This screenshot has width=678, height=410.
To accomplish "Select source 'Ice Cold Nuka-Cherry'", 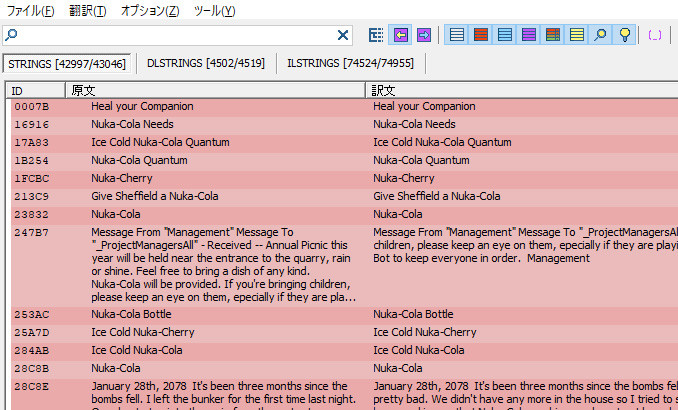I will pos(143,332).
